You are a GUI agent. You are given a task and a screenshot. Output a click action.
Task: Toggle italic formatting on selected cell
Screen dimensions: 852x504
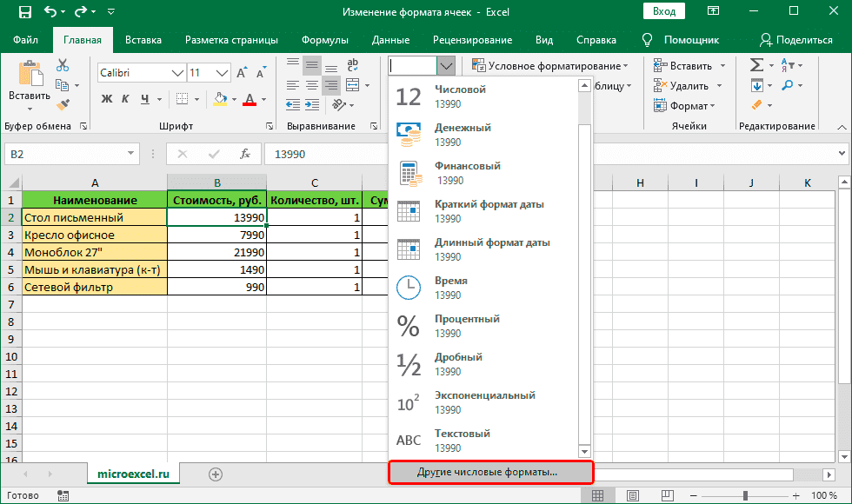[125, 98]
